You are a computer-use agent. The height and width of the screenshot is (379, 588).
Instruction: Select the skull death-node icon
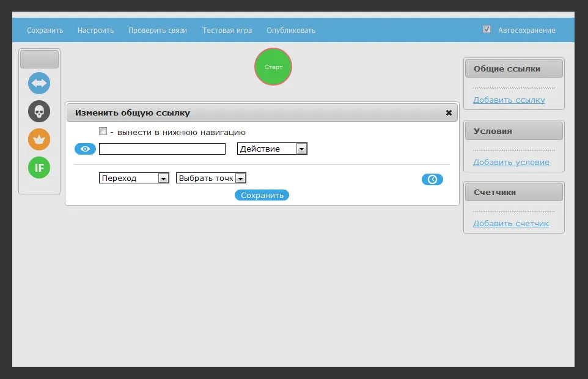[39, 111]
